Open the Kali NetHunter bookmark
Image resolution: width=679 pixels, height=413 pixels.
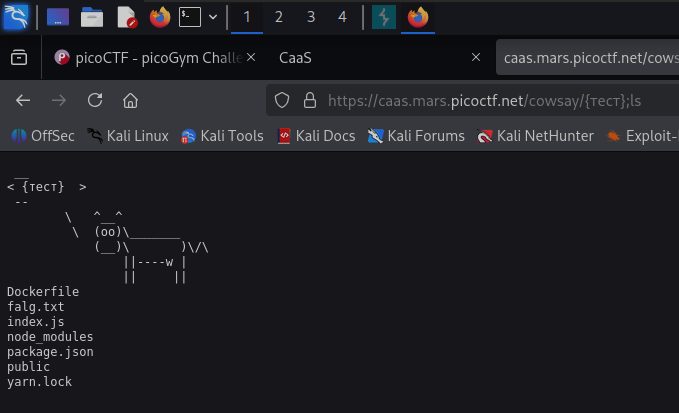(x=536, y=136)
